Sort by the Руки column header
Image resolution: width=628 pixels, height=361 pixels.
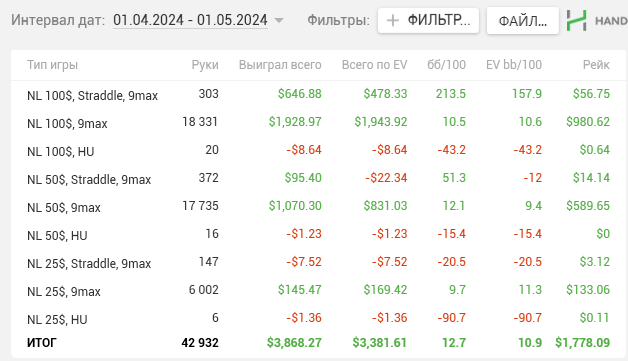[205, 65]
